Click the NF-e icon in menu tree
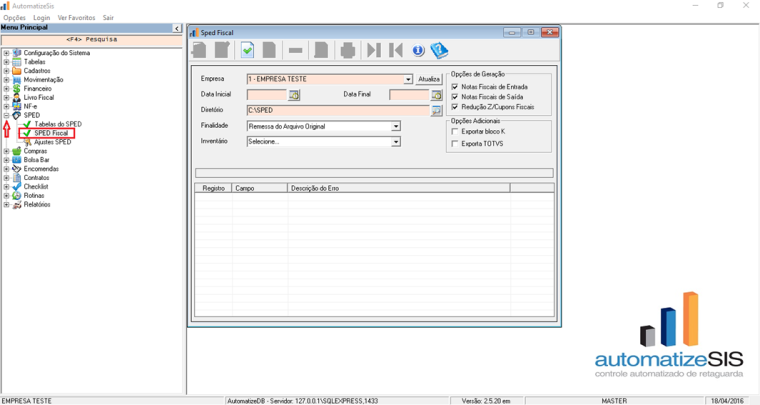The height and width of the screenshot is (405, 760). point(17,107)
